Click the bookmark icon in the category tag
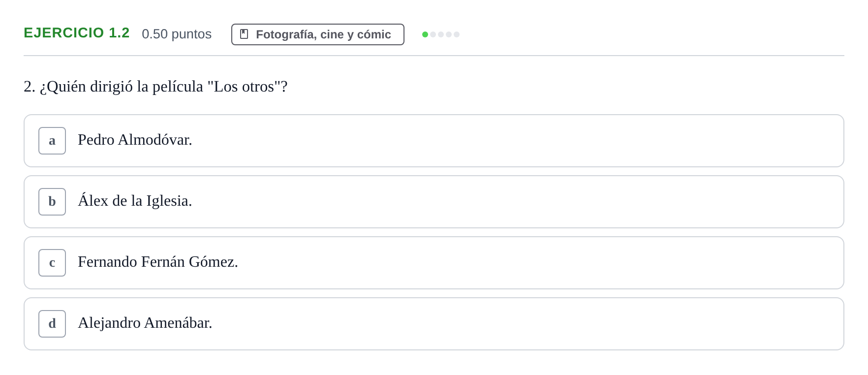 point(244,34)
